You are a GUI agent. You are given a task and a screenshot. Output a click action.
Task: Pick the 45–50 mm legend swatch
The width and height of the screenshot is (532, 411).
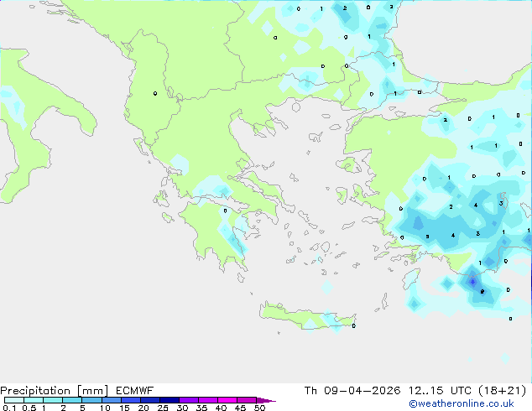[x=247, y=400]
